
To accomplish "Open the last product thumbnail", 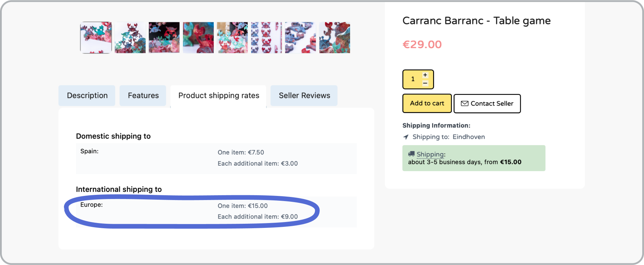I will (x=335, y=38).
